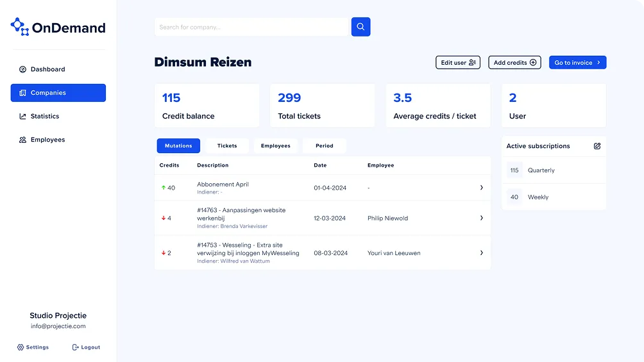This screenshot has width=644, height=362.
Task: Click the blue search magnifier button
Action: click(360, 27)
